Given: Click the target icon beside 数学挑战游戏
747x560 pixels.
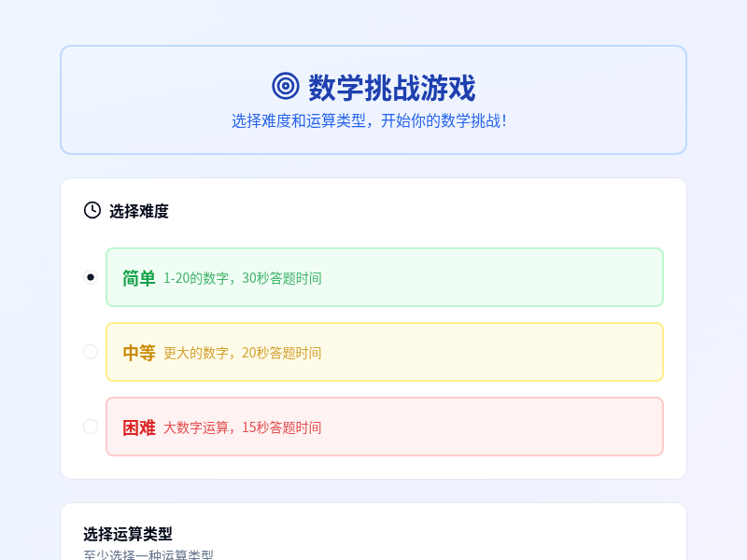Looking at the screenshot, I should pyautogui.click(x=286, y=86).
